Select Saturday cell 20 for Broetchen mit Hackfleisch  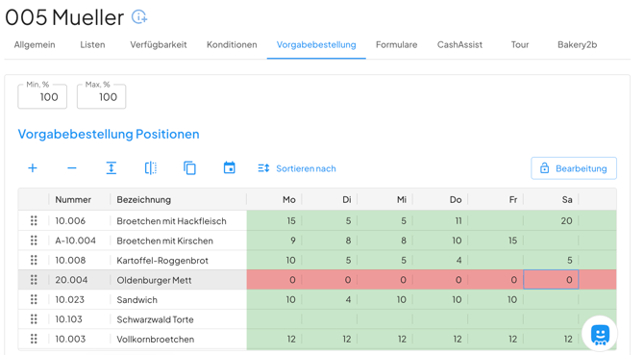point(551,220)
